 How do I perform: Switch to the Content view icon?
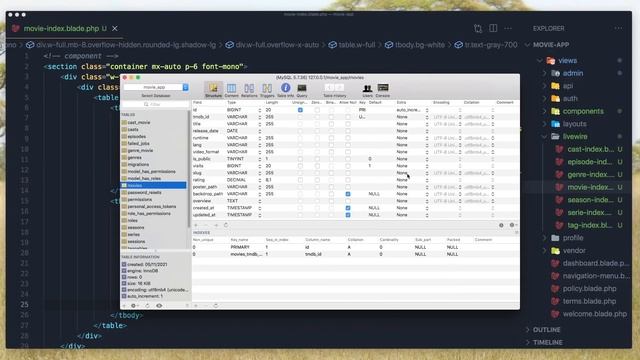(x=231, y=90)
